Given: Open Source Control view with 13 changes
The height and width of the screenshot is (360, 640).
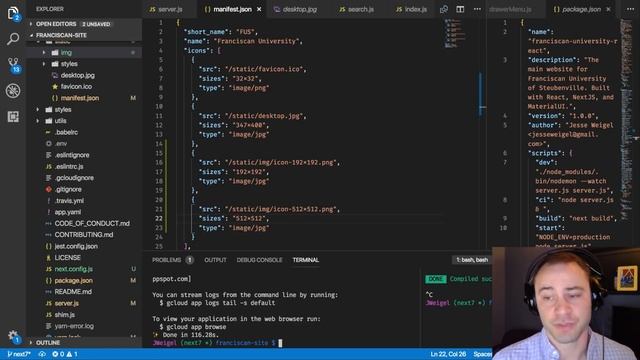Looking at the screenshot, I should 13,65.
